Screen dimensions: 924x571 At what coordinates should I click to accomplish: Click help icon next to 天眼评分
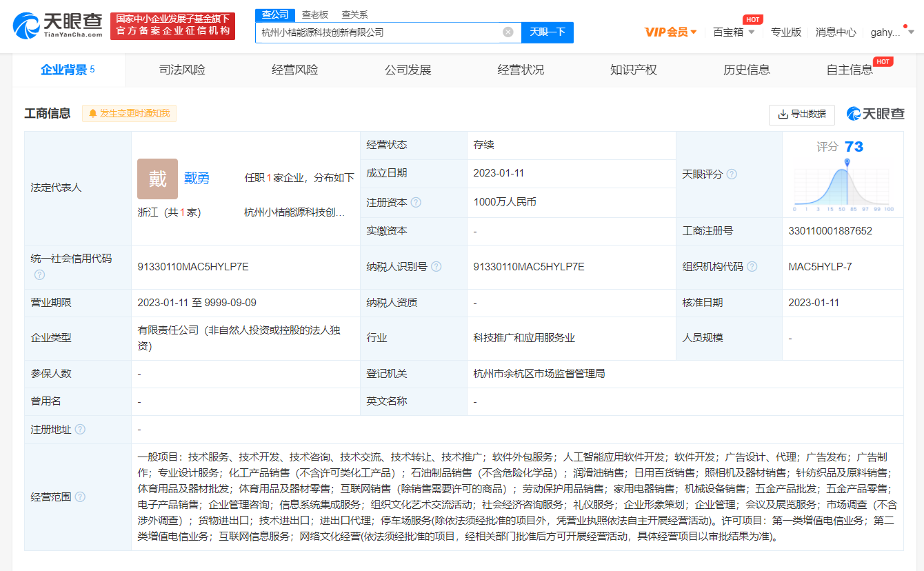[732, 174]
